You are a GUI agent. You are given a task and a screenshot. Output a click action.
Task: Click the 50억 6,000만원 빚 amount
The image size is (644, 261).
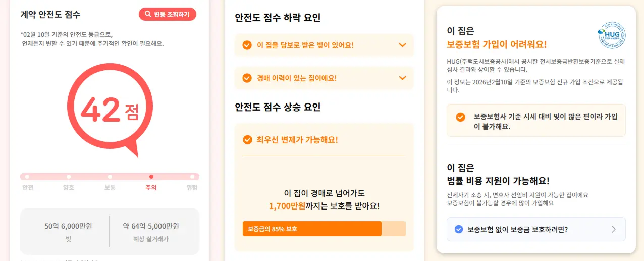tap(68, 226)
